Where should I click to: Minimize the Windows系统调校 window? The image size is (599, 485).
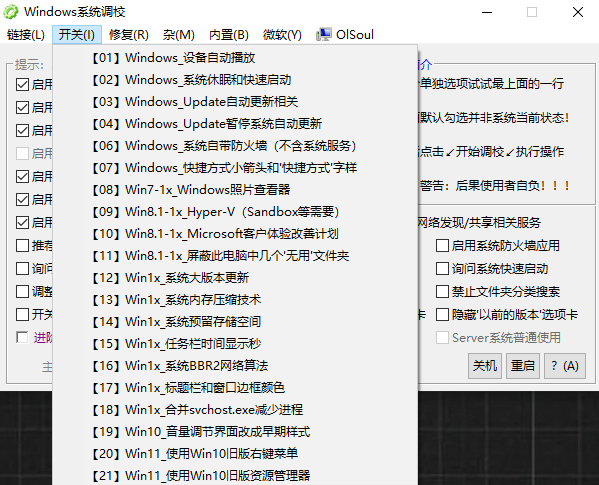point(487,12)
